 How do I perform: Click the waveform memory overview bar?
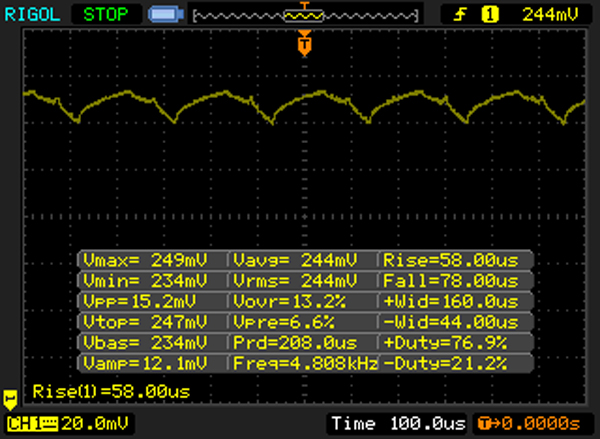[x=305, y=16]
